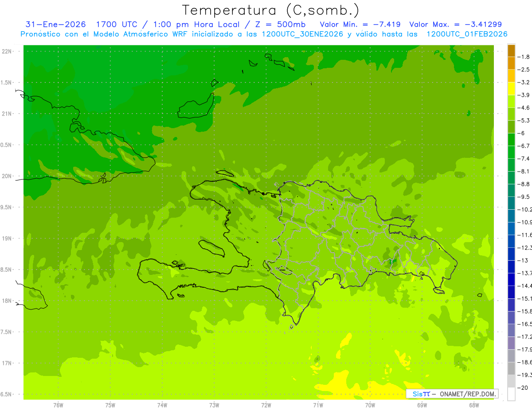532x411 pixels.
Task: Click the 71W longitude axis label
Action: click(318, 405)
